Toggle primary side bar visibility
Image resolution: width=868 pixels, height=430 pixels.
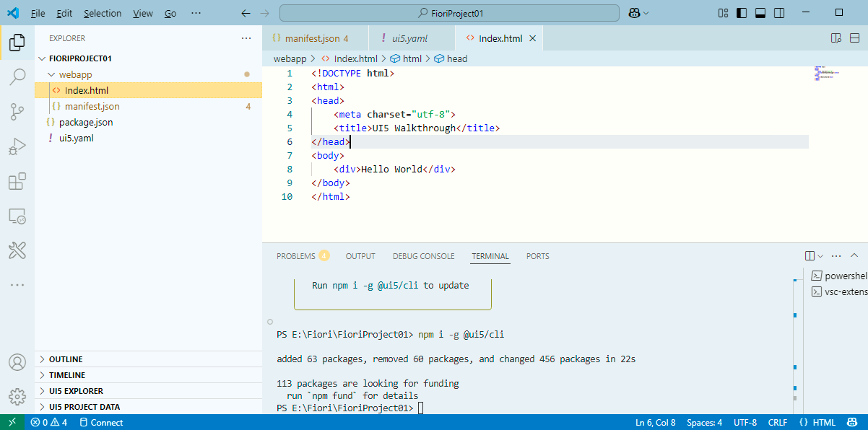pyautogui.click(x=742, y=13)
